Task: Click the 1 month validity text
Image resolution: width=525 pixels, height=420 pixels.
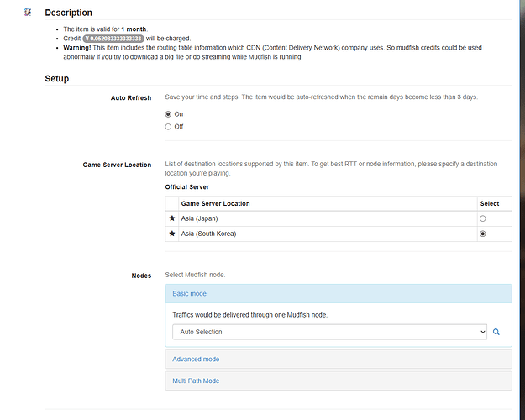Action: 134,29
